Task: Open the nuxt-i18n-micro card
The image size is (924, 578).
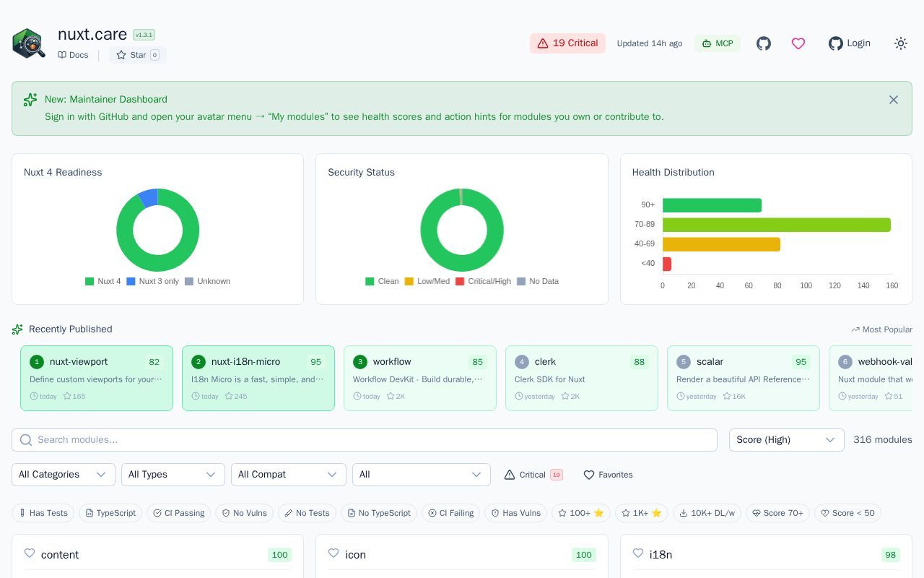Action: point(258,379)
